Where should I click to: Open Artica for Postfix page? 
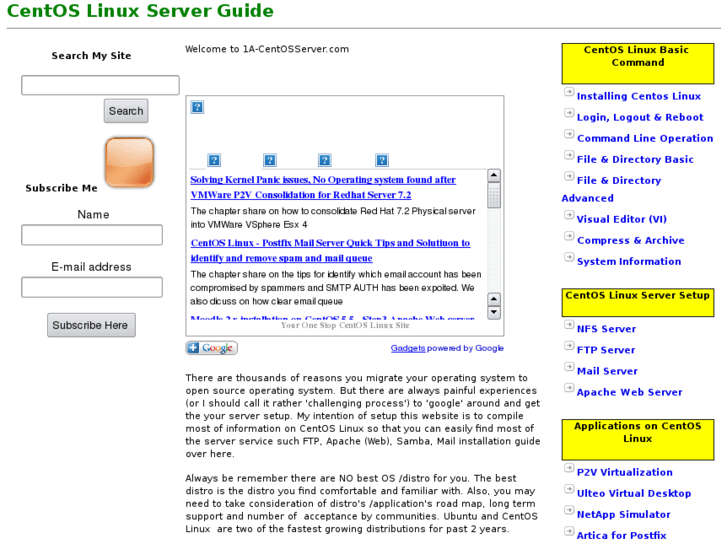point(621,535)
